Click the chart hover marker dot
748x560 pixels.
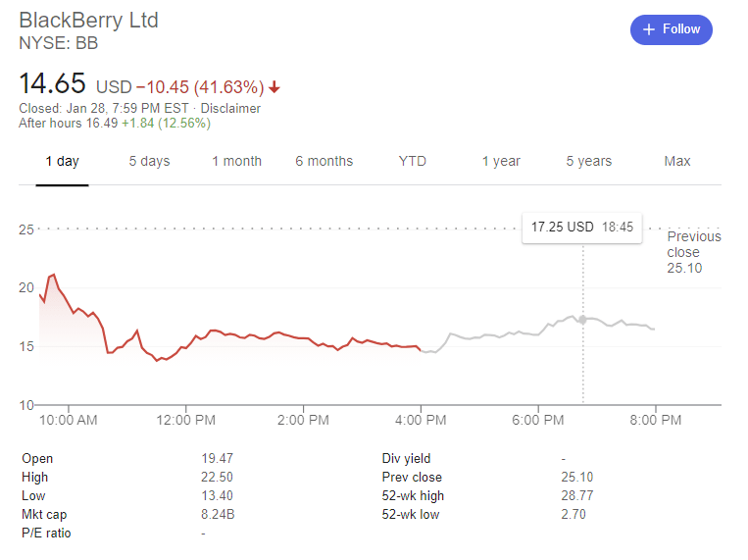583,320
